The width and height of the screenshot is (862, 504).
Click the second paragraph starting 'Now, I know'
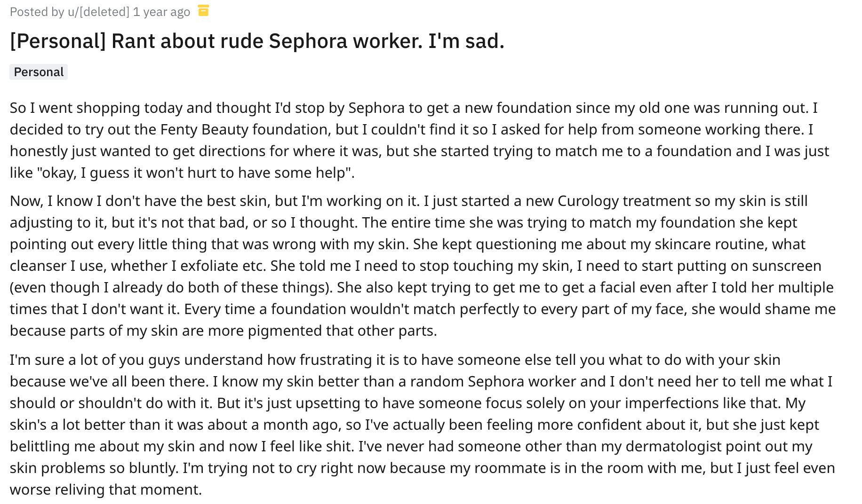click(x=423, y=266)
